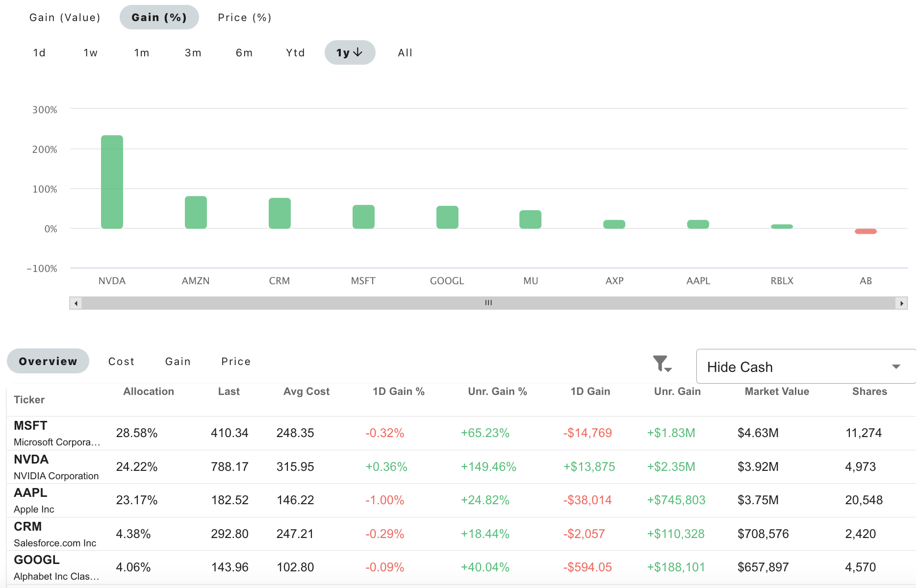
Task: Toggle to Price (%) view
Action: [x=244, y=17]
